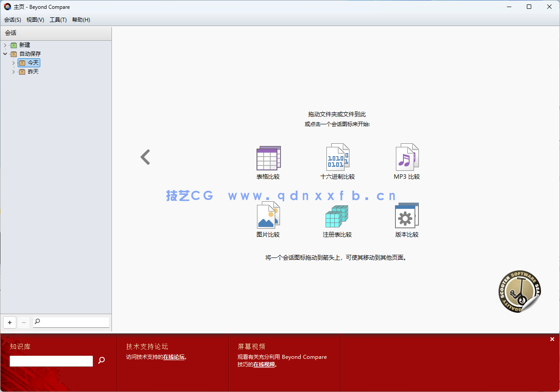Click the 在线视频 screencast link
Screen dimensions: 560x392
[x=264, y=365]
